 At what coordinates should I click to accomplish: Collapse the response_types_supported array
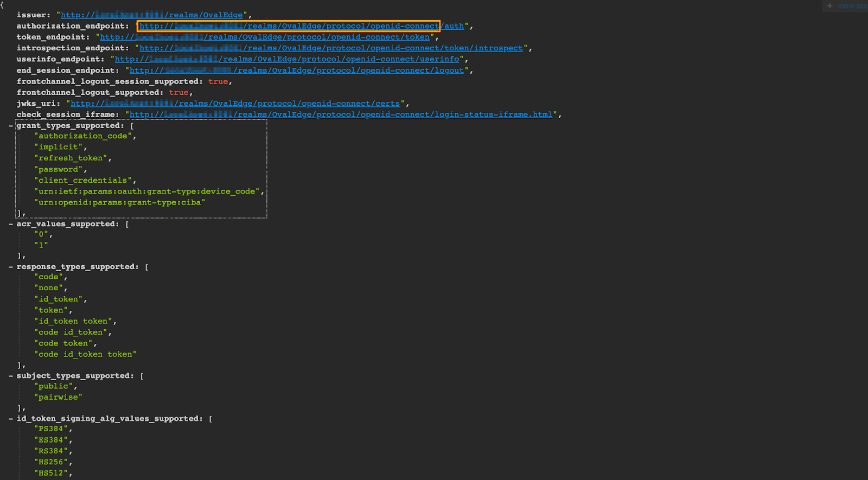point(11,267)
